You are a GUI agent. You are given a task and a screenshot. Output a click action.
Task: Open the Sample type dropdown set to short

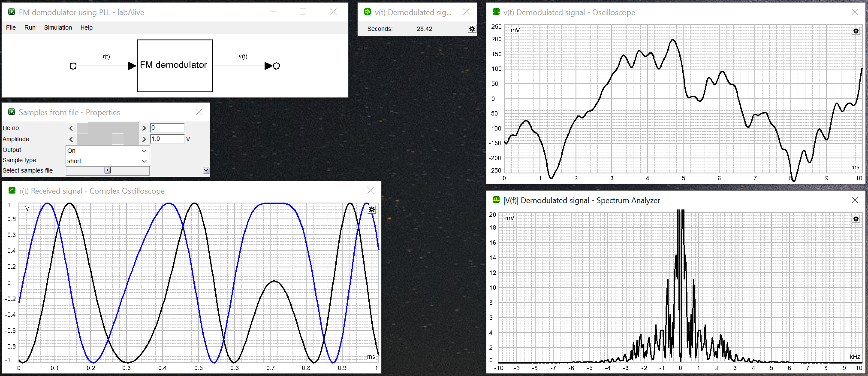point(108,161)
